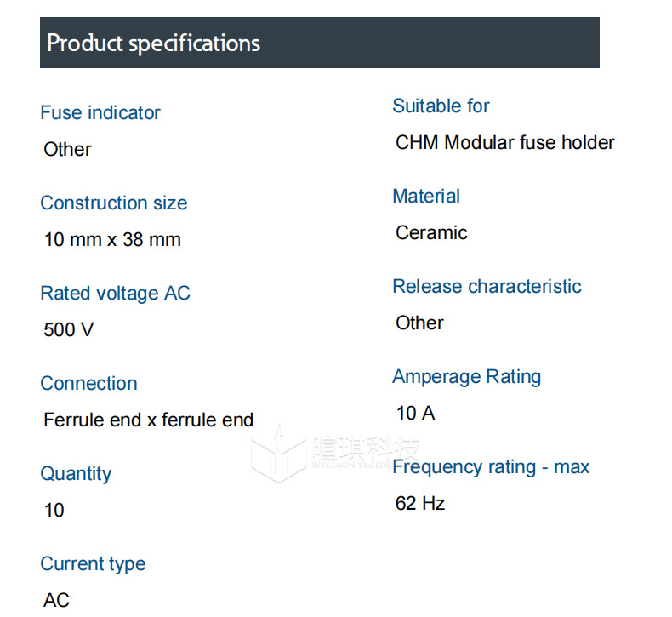The image size is (672, 617).
Task: Select the 10 A amperage value
Action: (415, 413)
